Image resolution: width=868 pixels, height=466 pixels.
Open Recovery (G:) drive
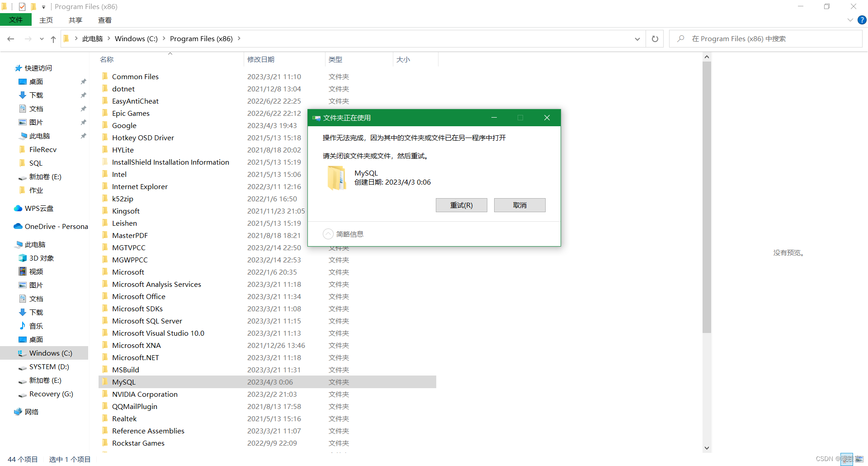pyautogui.click(x=51, y=394)
